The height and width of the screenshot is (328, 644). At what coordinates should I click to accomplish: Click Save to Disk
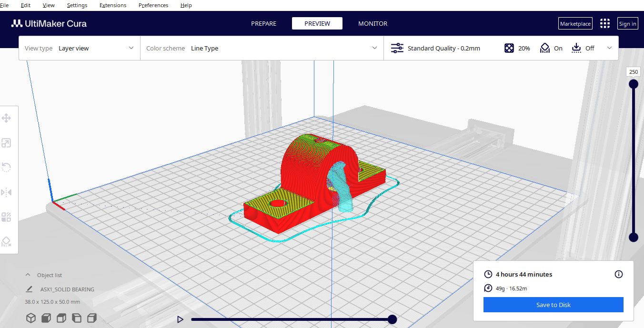553,305
